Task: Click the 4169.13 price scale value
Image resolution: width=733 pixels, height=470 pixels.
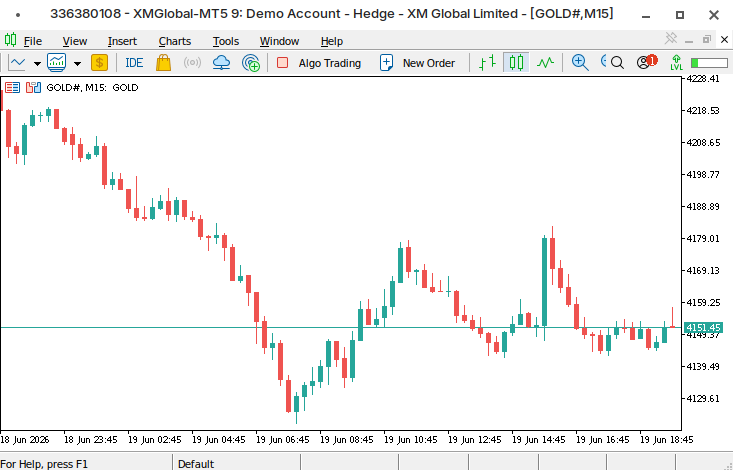Action: 703,271
